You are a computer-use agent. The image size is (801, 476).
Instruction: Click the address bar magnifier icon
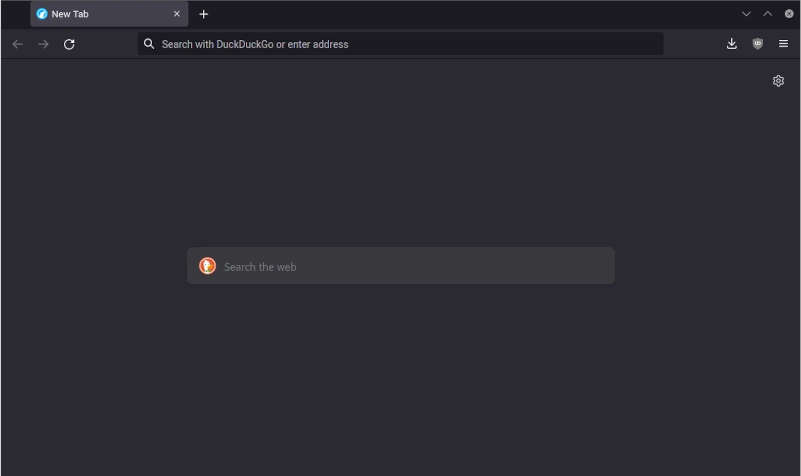click(x=149, y=44)
